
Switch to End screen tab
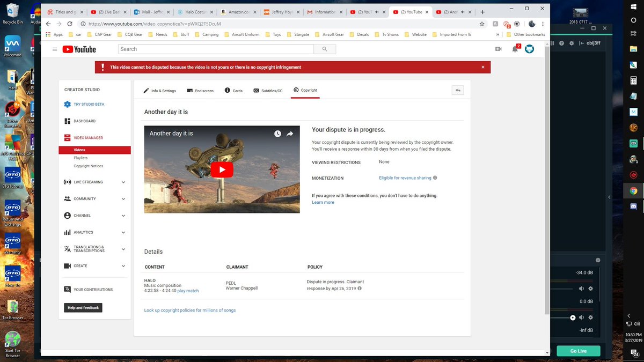[200, 91]
